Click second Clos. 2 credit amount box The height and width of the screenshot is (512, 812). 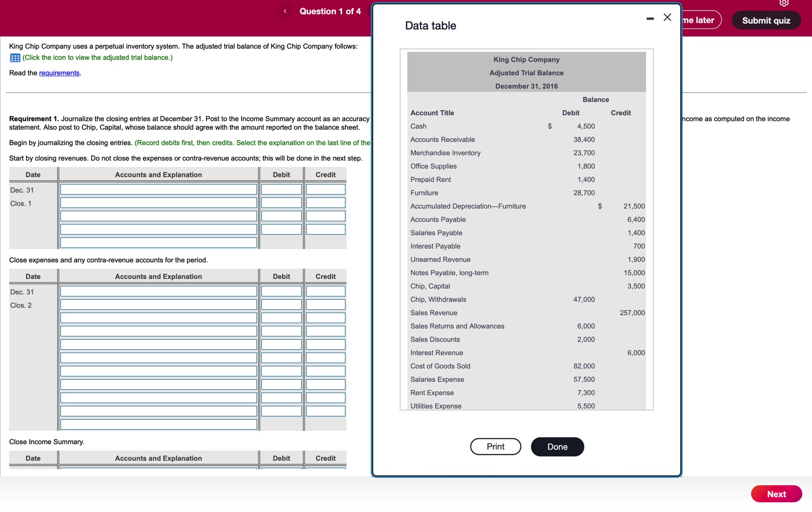click(x=326, y=305)
